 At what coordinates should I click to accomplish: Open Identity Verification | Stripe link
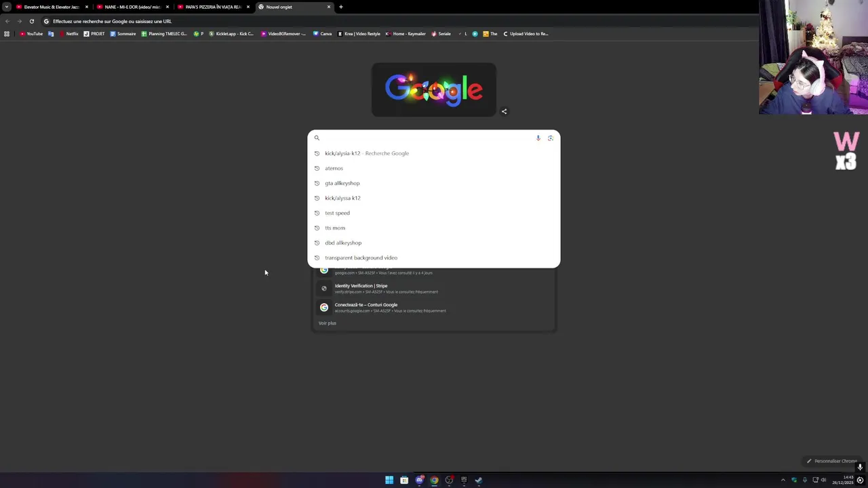click(x=434, y=289)
